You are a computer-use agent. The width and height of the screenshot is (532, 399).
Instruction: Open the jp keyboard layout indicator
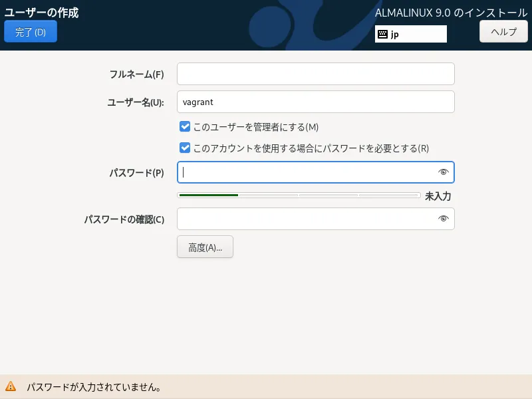[x=410, y=34]
